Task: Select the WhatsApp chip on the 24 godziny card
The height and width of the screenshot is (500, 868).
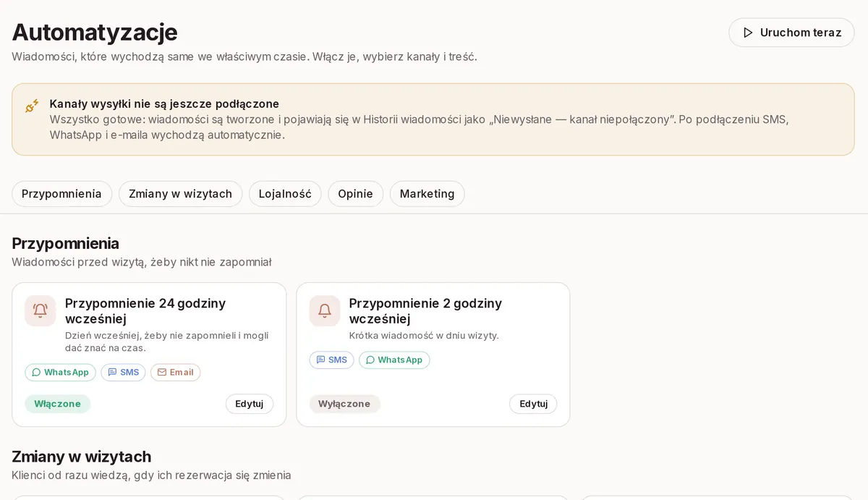Action: (61, 372)
